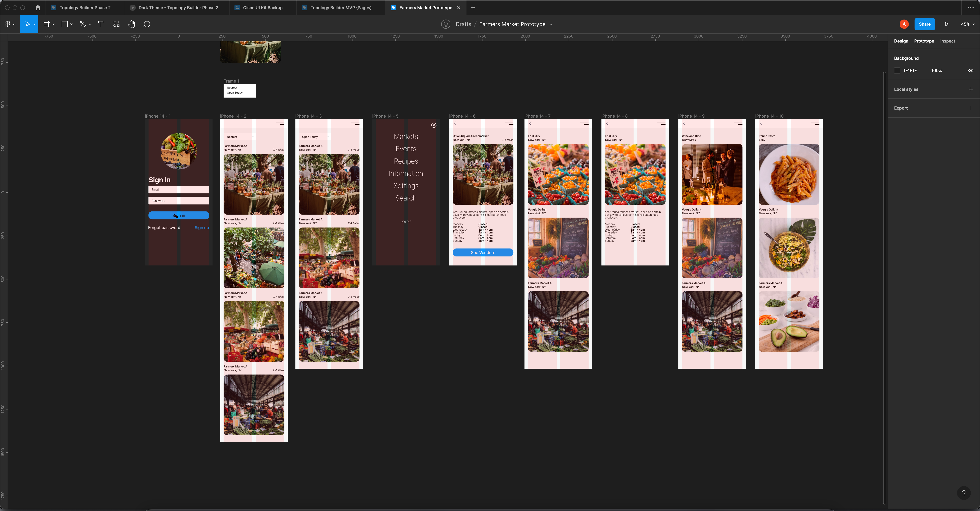Viewport: 980px width, 511px height.
Task: Select the Rectangle shape tool
Action: point(65,24)
